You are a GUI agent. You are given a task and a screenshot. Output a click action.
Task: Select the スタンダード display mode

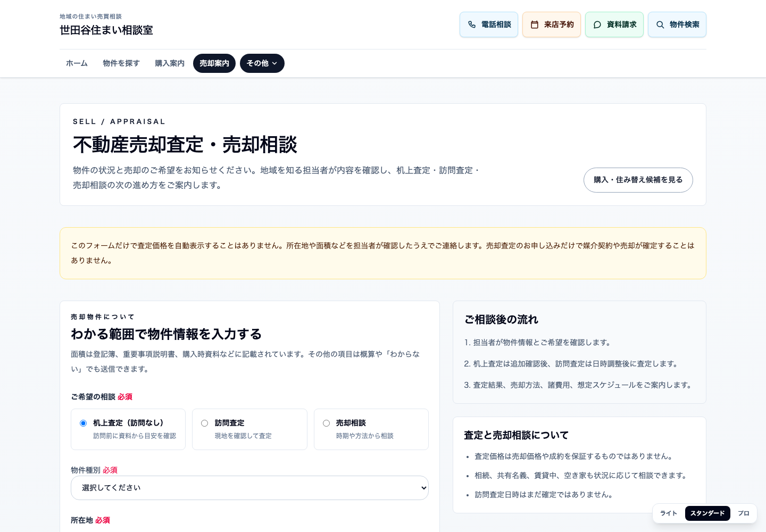click(707, 513)
